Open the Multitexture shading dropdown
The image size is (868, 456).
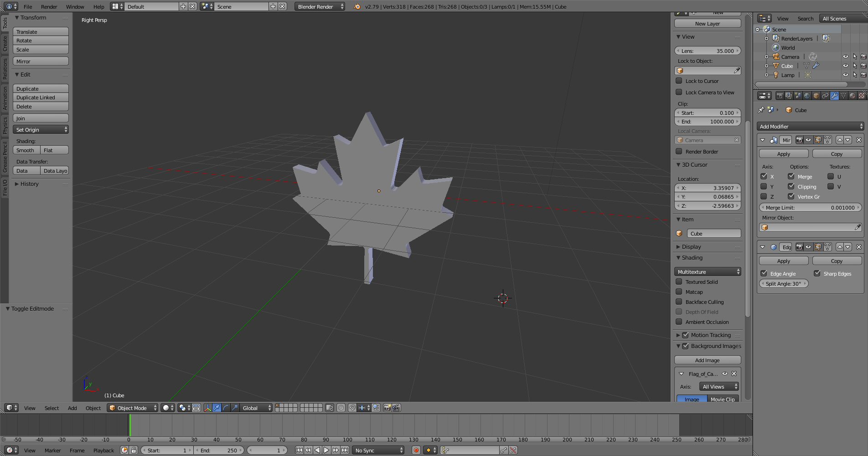pos(708,272)
